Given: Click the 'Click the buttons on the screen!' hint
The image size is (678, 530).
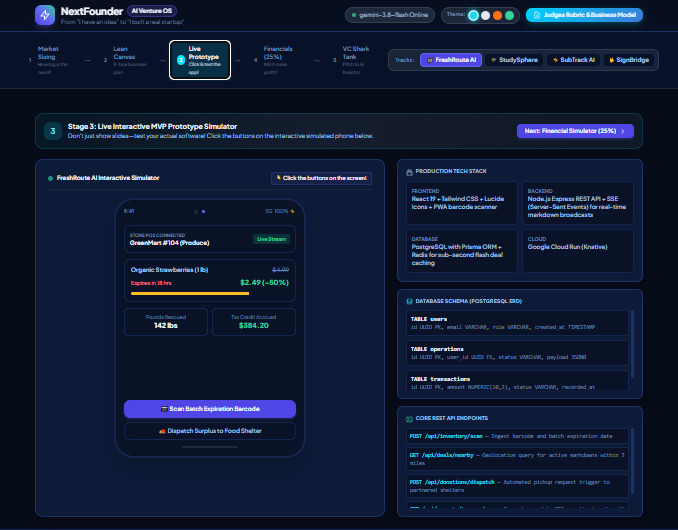Looking at the screenshot, I should (321, 178).
